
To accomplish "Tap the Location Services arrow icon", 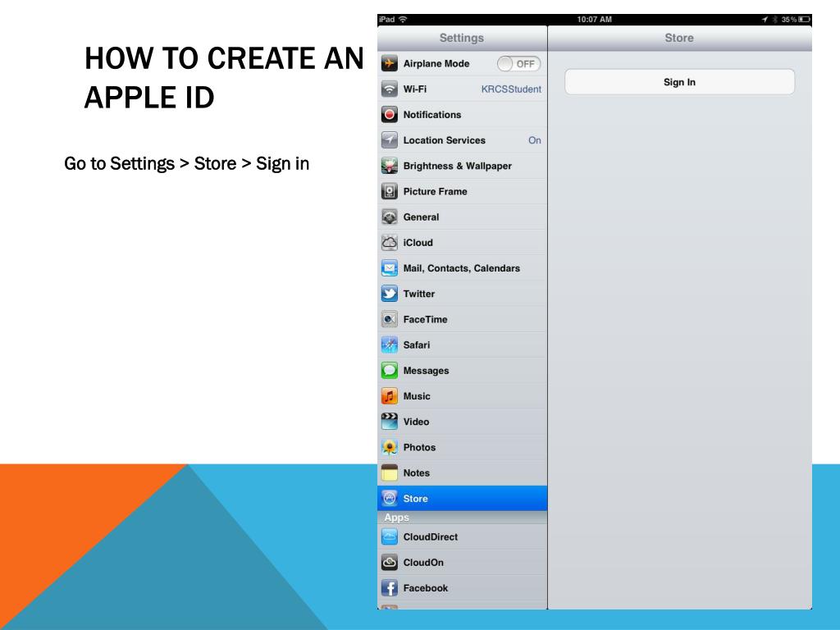I will [x=390, y=140].
